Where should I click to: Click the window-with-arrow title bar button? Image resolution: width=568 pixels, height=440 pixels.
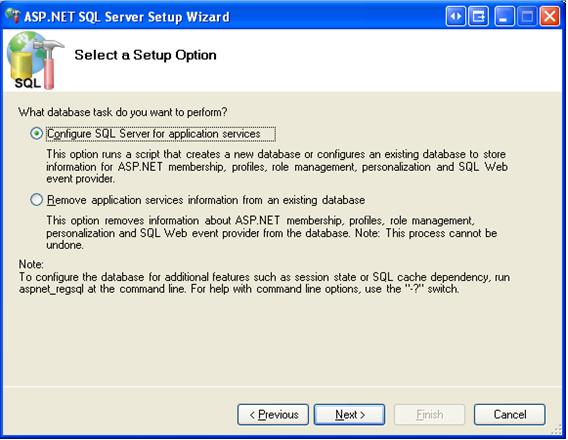coord(479,17)
